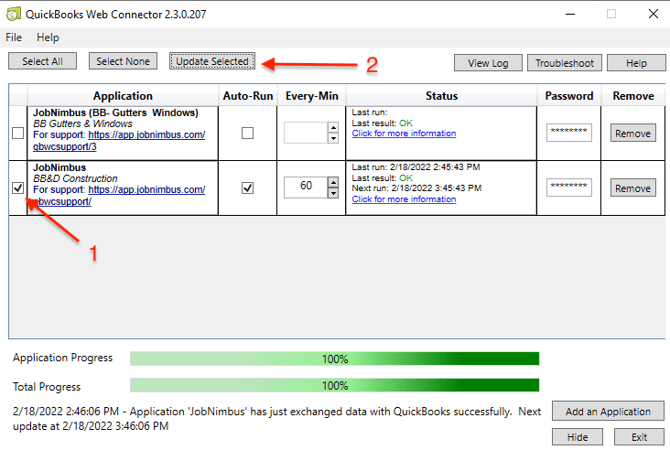
Task: Click the Hide button
Action: click(577, 437)
